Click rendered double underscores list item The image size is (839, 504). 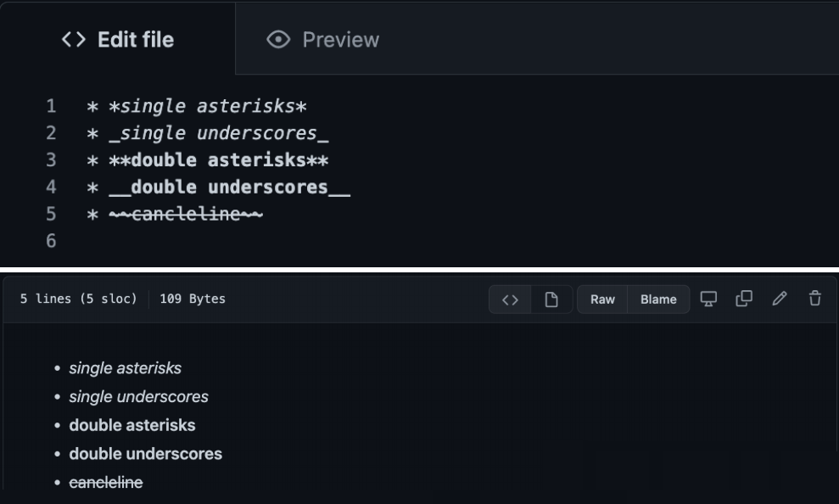coord(146,454)
